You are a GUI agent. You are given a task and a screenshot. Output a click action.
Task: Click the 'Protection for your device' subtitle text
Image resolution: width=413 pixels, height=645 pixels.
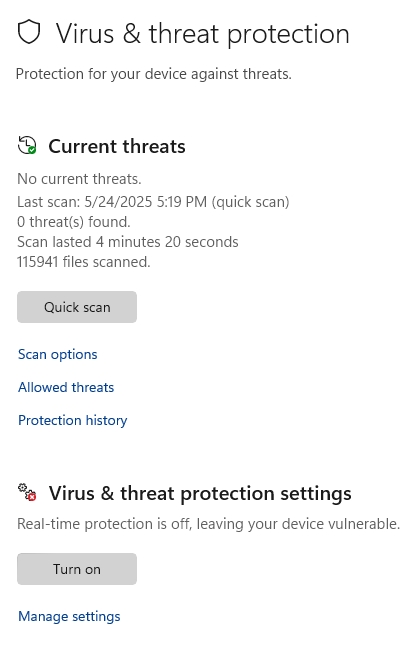click(153, 74)
